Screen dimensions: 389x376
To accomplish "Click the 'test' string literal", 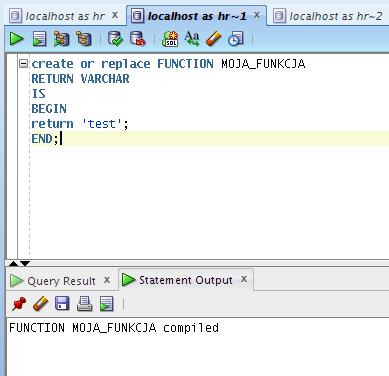I will 101,124.
